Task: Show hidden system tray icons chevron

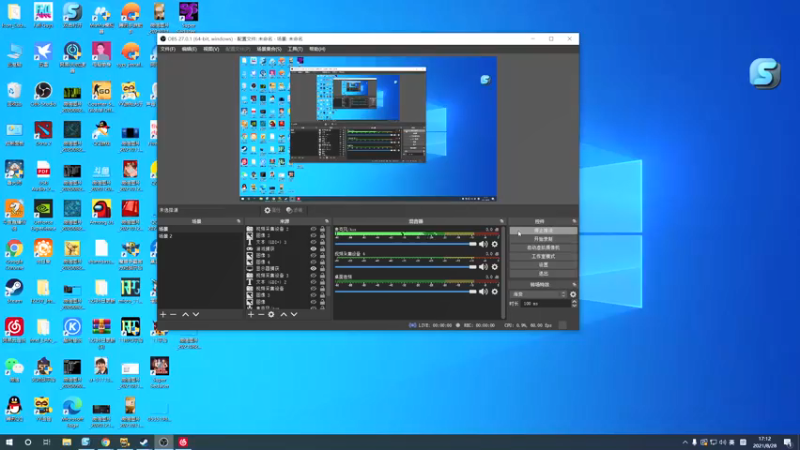Action: click(685, 442)
